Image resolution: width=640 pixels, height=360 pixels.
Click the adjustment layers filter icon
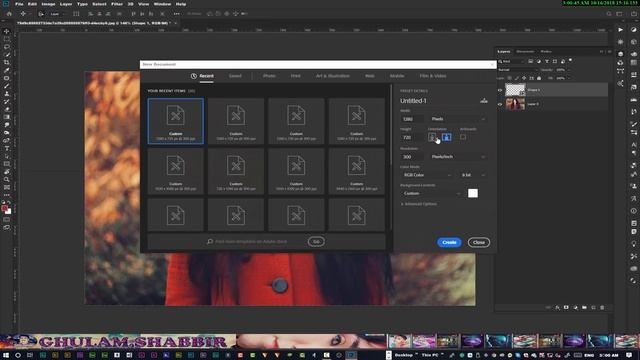539,61
